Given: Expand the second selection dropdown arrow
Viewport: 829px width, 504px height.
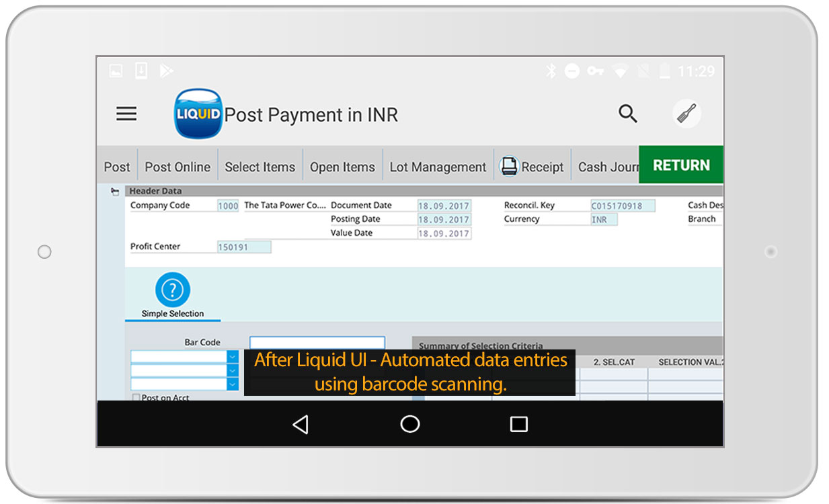Looking at the screenshot, I should click(x=233, y=370).
